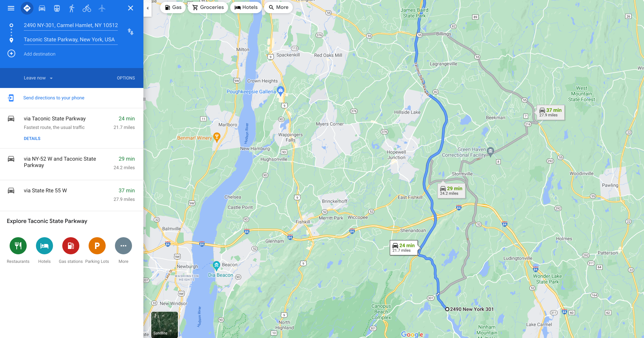
Task: Select flights travel mode icon
Action: coord(102,8)
